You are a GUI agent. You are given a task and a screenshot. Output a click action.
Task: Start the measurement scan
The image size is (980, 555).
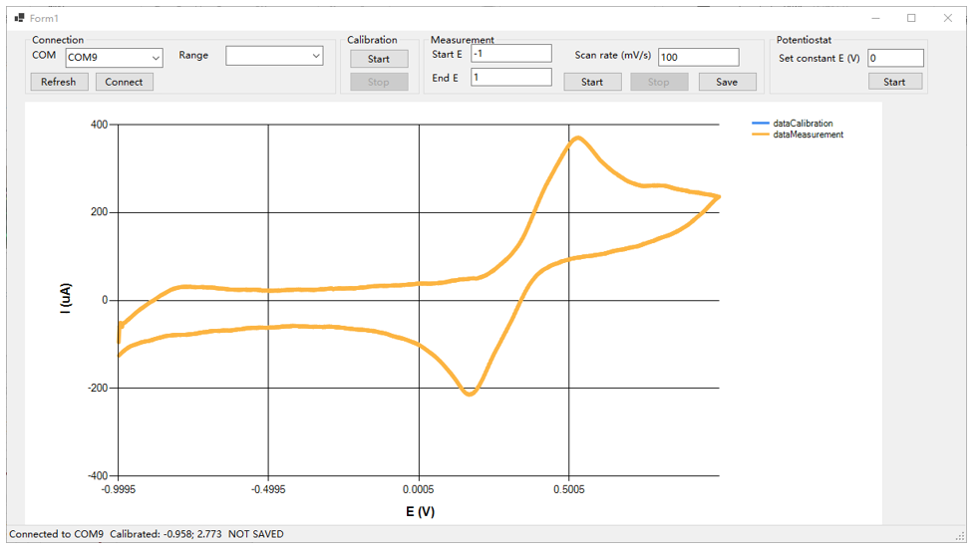click(592, 82)
